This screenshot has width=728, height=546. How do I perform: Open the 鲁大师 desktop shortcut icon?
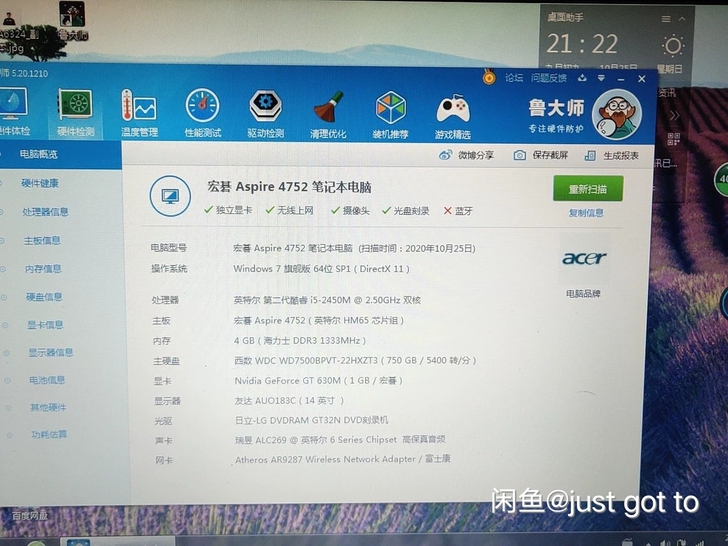(72, 20)
